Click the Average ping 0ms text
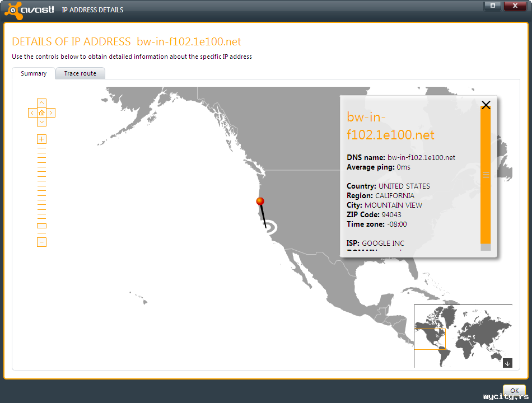This screenshot has width=532, height=403. tap(379, 167)
